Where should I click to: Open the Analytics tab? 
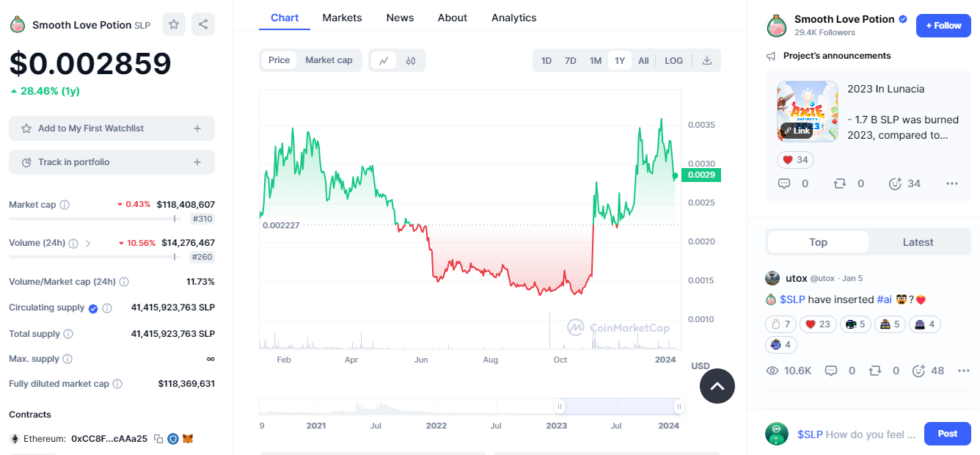513,18
